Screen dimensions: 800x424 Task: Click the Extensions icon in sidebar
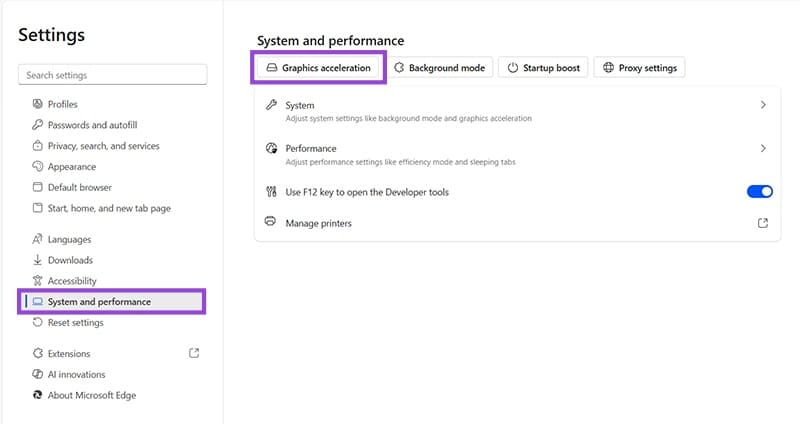38,353
